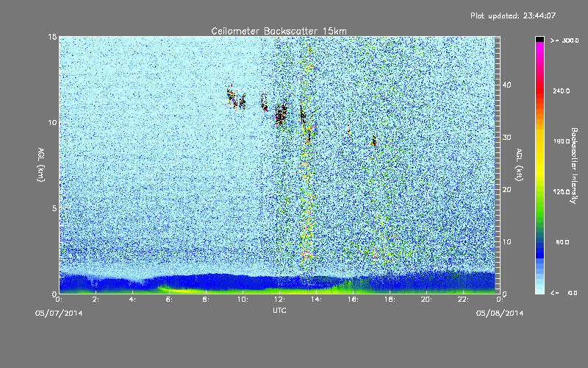Click the '60.0' colorbar label
This screenshot has width=588, height=368.
pyautogui.click(x=562, y=242)
